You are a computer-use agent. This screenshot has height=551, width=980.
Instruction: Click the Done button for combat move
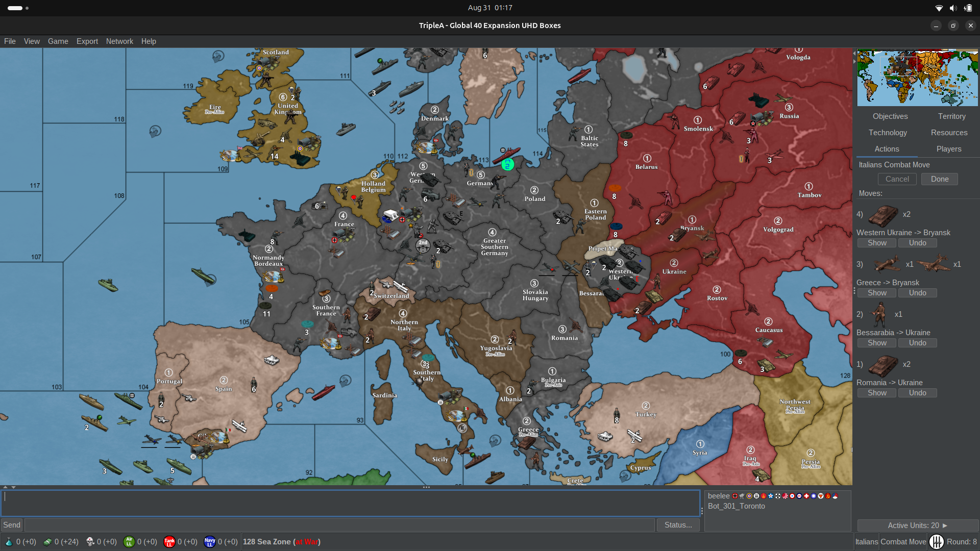tap(940, 179)
